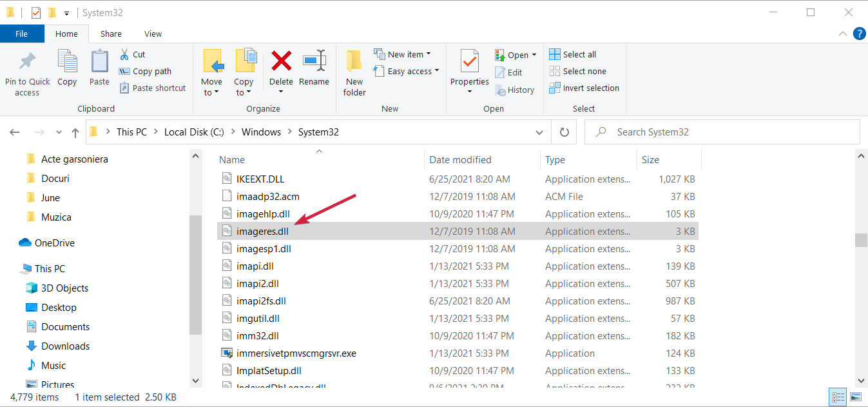Click Invert selection in the ribbon
This screenshot has height=407, width=868.
(584, 88)
